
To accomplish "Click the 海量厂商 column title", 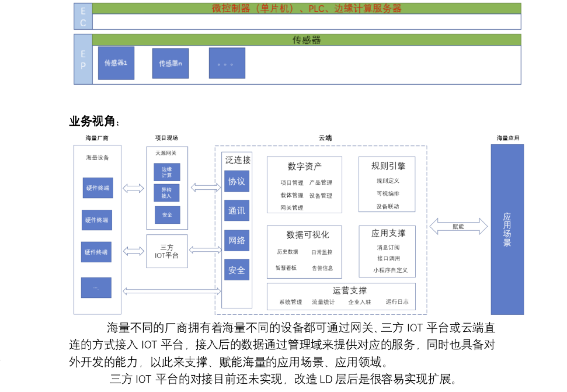I will pyautogui.click(x=97, y=138).
